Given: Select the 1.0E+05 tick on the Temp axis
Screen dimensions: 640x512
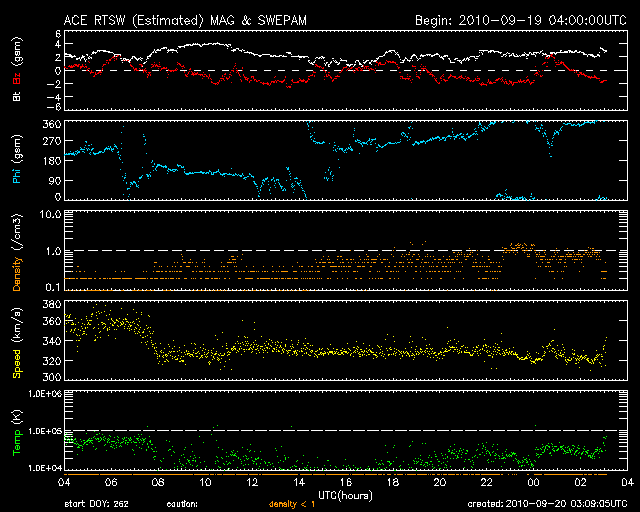Looking at the screenshot, I should [x=45, y=431].
